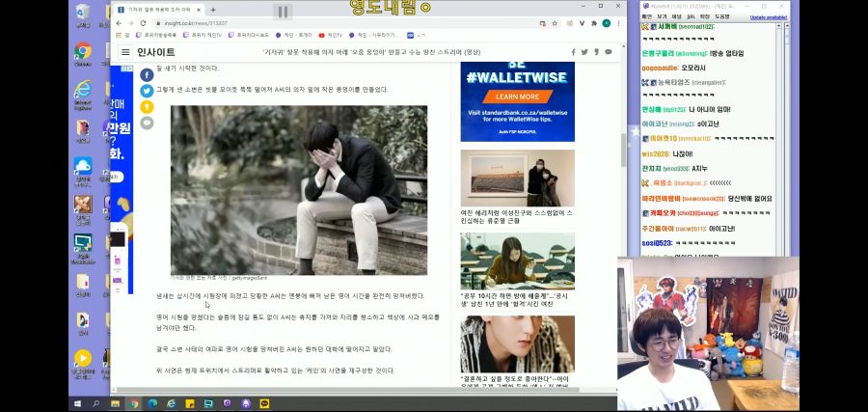Viewport: 868px width, 412px height.
Task: Click username 은평구물려 in chat
Action: coord(658,54)
